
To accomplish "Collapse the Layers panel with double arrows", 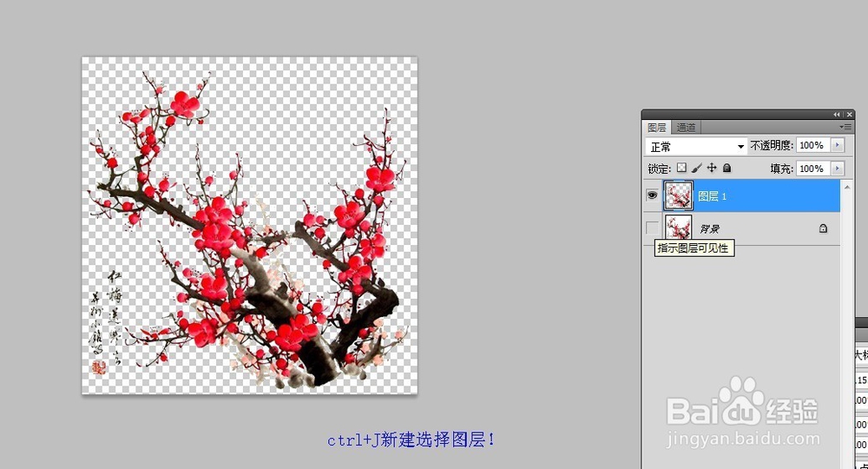I will (x=837, y=115).
